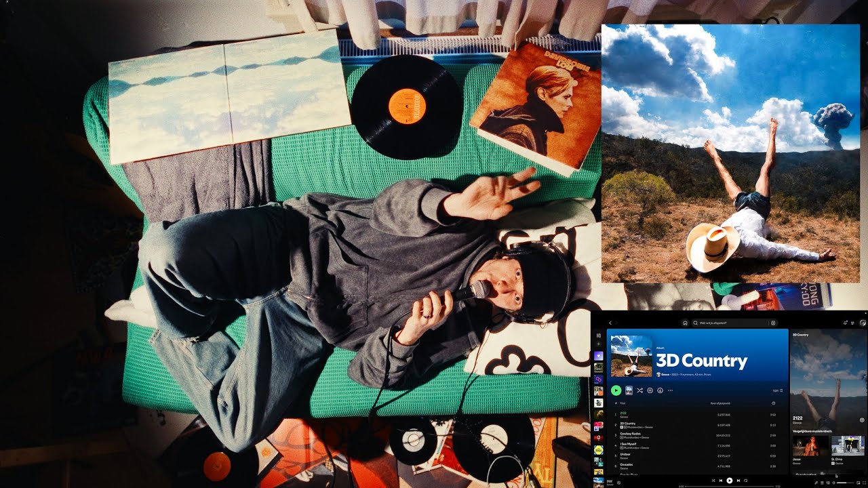
Task: Sort tracks by duration clock icon
Action: (774, 403)
